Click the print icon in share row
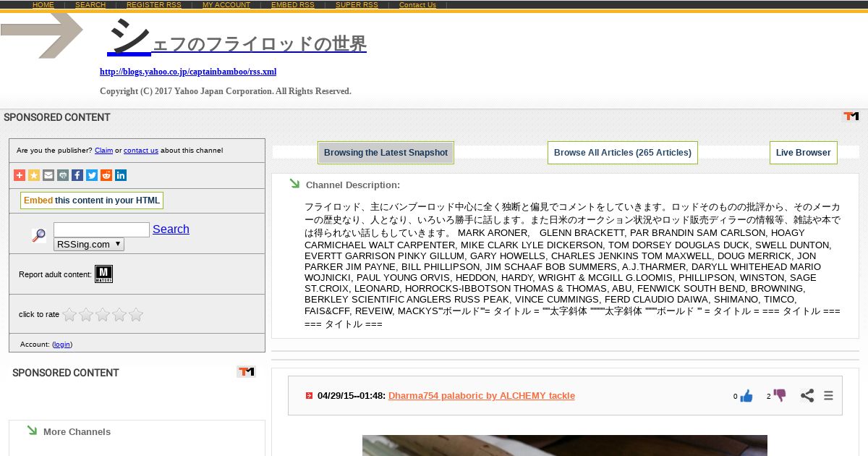The height and width of the screenshot is (456, 868). pyautogui.click(x=63, y=175)
